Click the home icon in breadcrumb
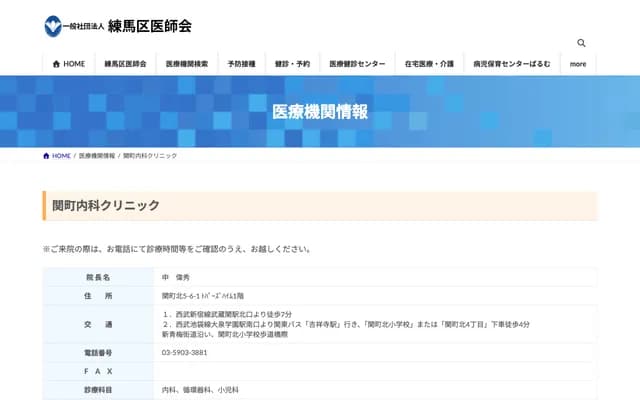This screenshot has width=640, height=400. [x=46, y=156]
